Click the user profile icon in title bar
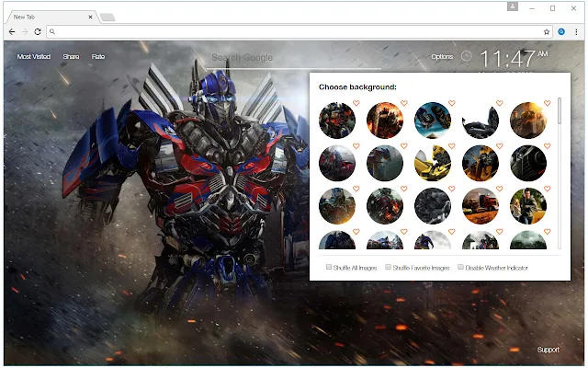Viewport: 588px width, 368px height. [513, 6]
